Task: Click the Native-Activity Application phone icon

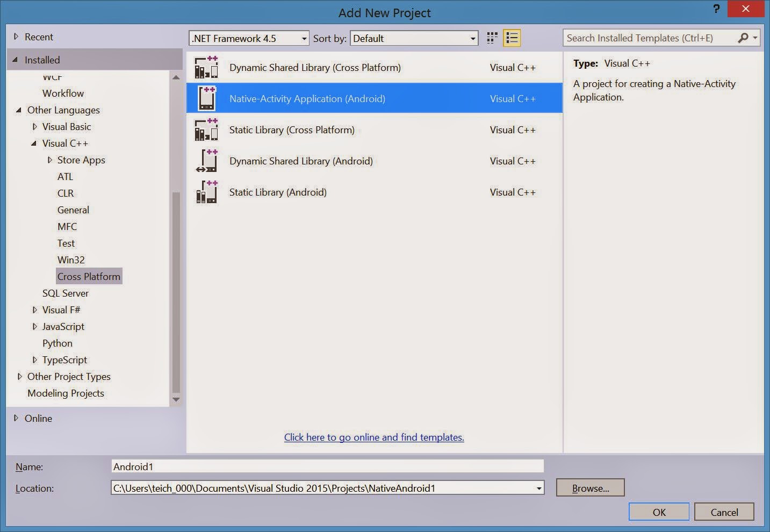Action: click(x=207, y=98)
